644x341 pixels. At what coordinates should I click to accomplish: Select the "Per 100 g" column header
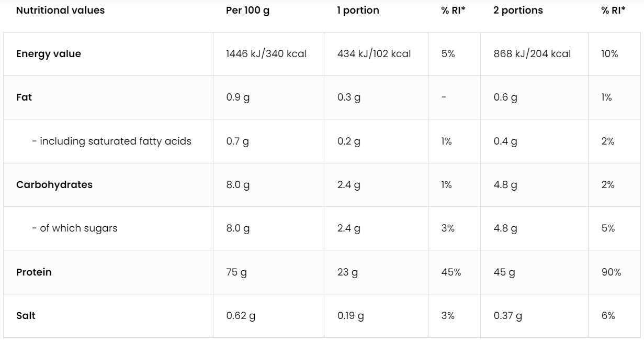click(x=247, y=10)
